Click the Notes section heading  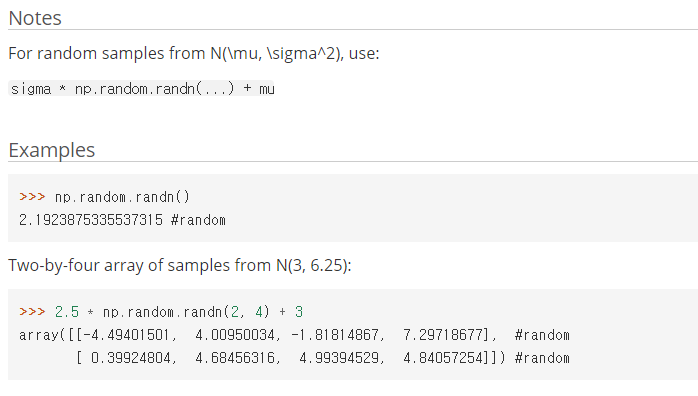[x=35, y=18]
